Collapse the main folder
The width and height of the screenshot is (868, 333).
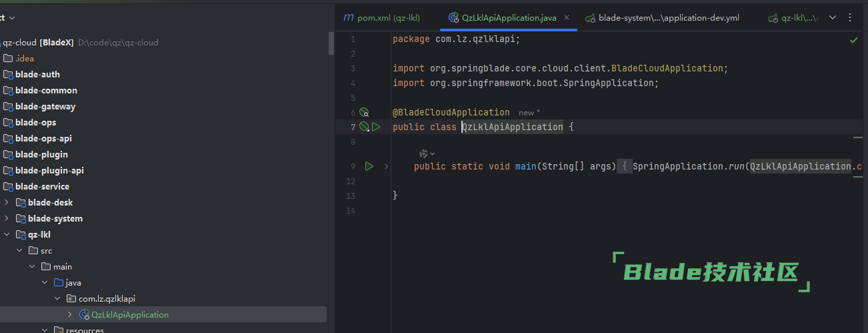(x=32, y=266)
